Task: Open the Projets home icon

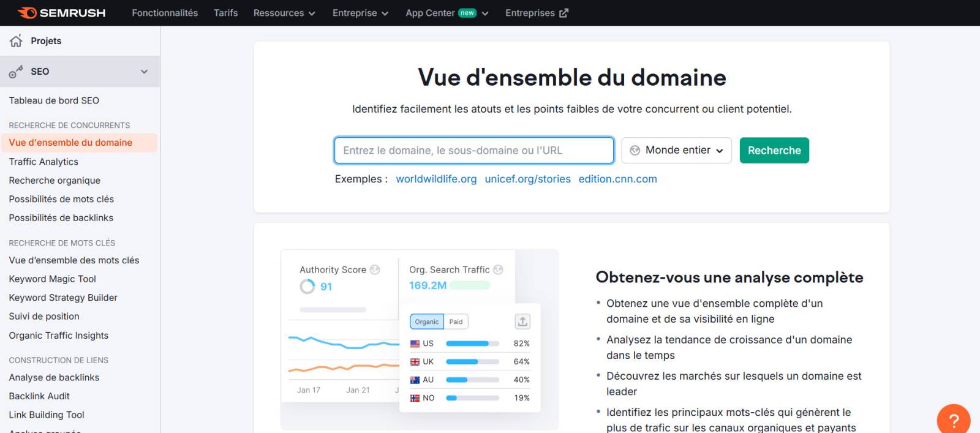Action: tap(16, 41)
